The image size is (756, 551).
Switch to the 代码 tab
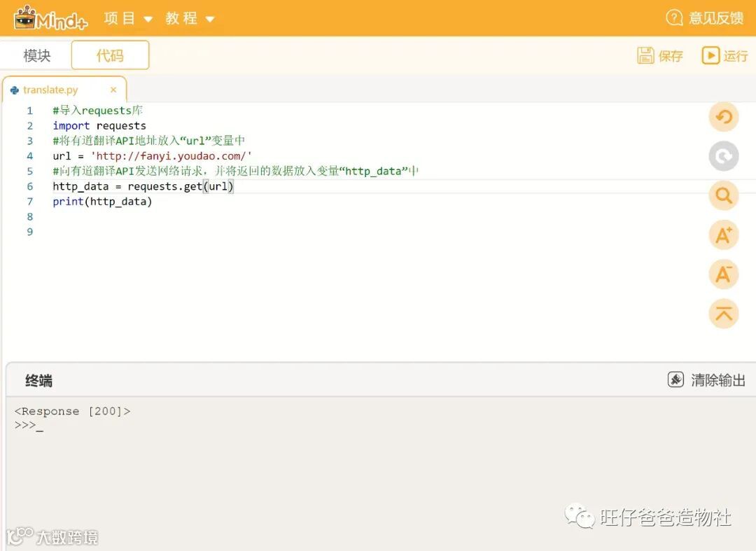[110, 55]
